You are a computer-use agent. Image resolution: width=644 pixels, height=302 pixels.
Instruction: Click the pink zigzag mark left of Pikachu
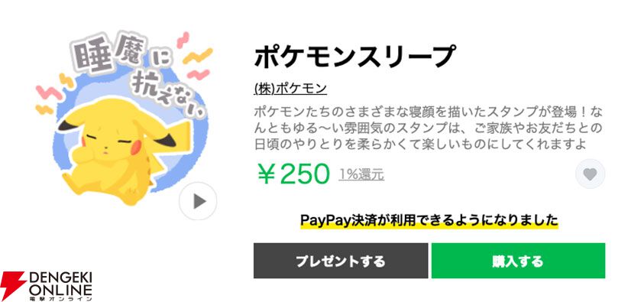click(x=48, y=93)
